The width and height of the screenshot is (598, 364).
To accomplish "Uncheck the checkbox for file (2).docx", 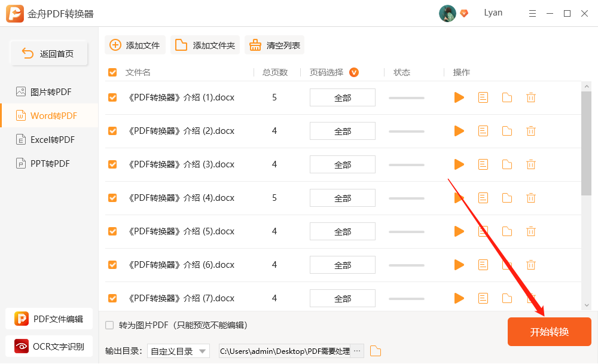I will click(112, 131).
